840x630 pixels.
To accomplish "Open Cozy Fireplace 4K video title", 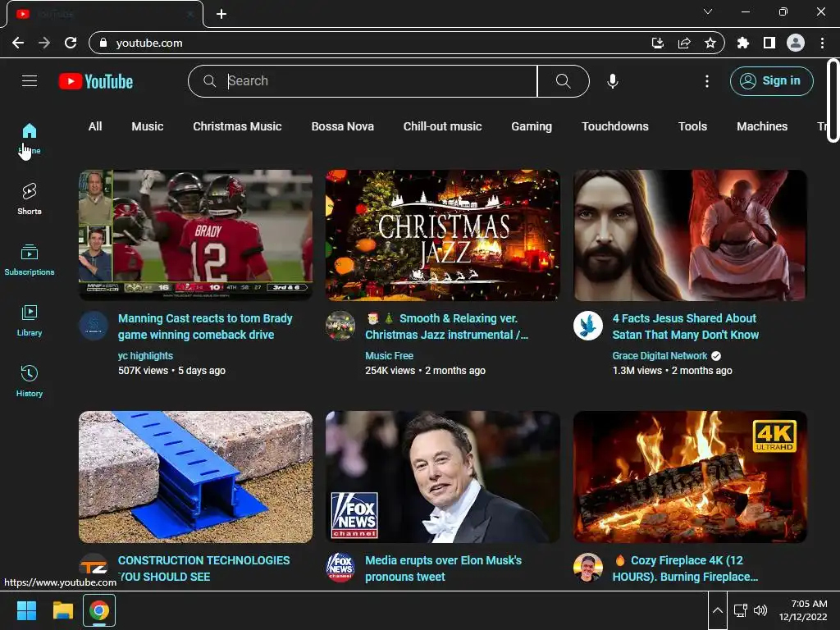I will click(685, 568).
